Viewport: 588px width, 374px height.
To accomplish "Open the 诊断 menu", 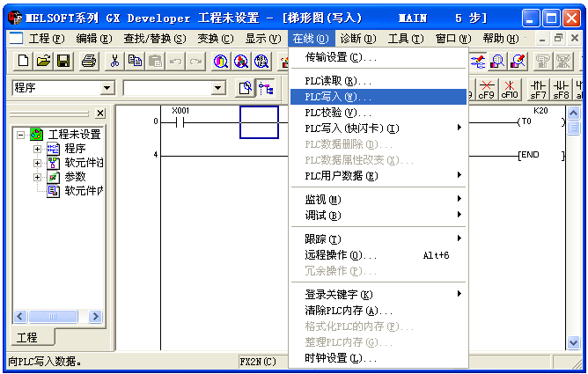I will point(356,38).
